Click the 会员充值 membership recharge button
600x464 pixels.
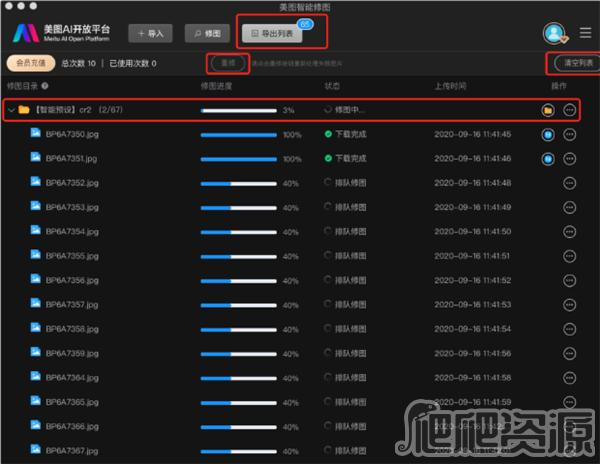[29, 63]
